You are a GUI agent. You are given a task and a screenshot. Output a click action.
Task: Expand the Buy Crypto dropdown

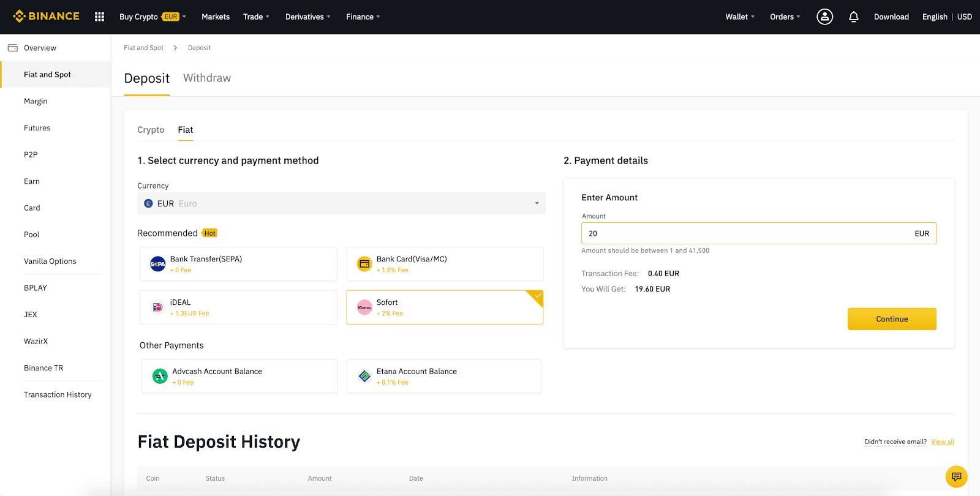point(184,17)
